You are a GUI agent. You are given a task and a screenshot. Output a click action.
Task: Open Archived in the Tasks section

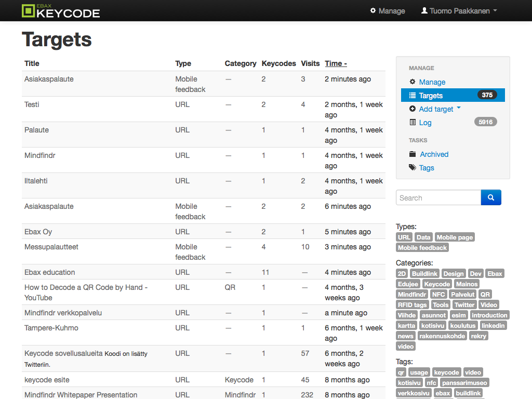[434, 154]
